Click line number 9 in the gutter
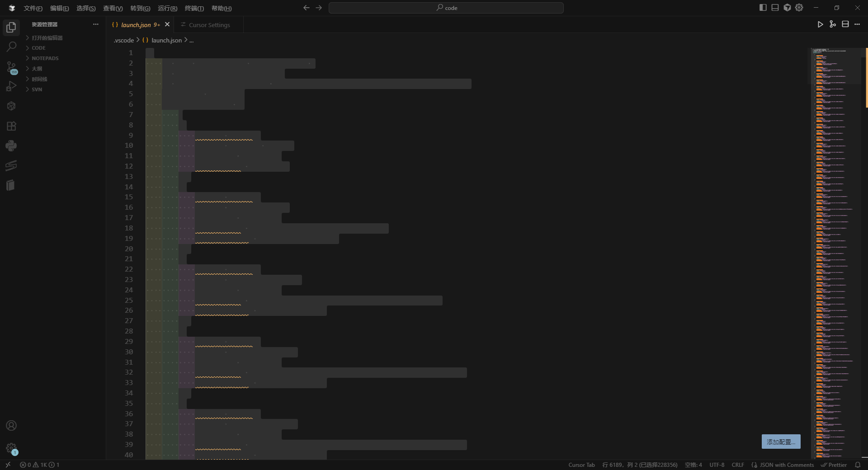 coord(131,135)
